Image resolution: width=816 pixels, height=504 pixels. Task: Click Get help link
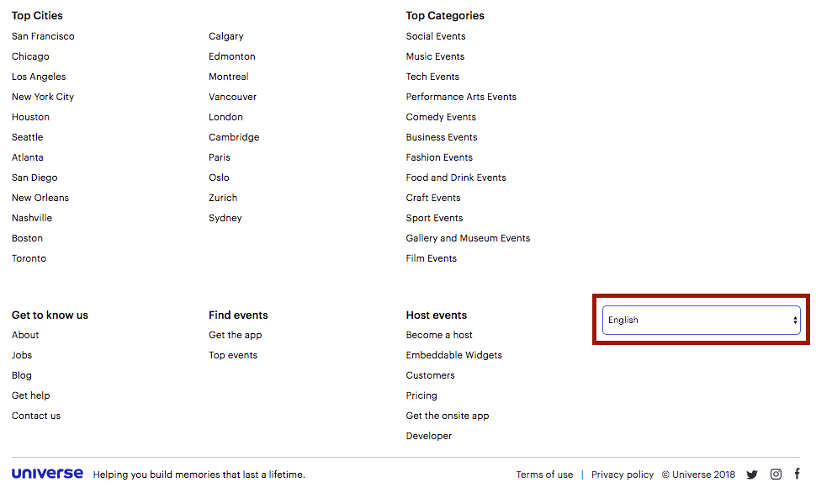tap(31, 395)
